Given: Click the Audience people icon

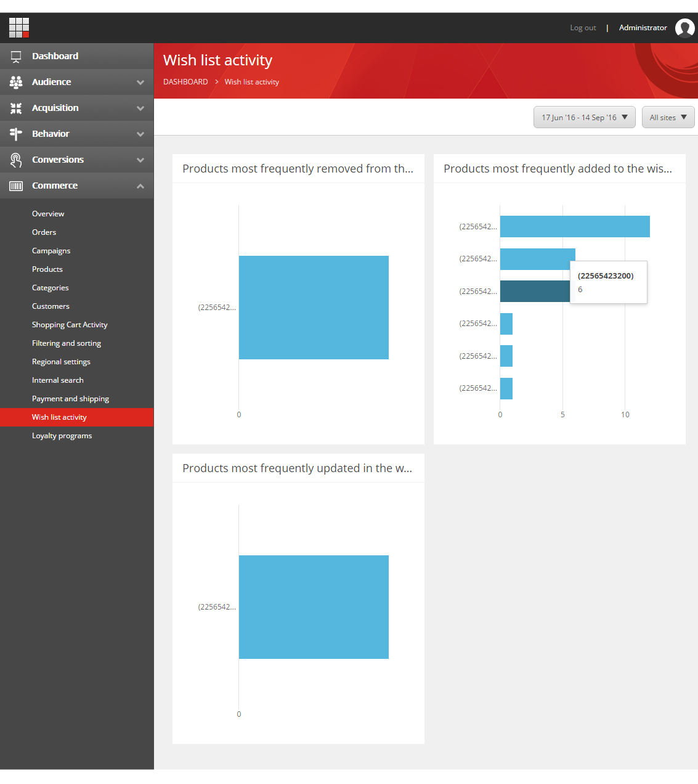Looking at the screenshot, I should (x=16, y=82).
